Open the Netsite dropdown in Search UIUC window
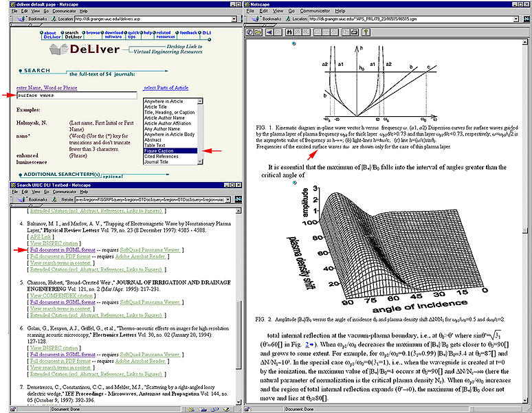 [x=228, y=199]
